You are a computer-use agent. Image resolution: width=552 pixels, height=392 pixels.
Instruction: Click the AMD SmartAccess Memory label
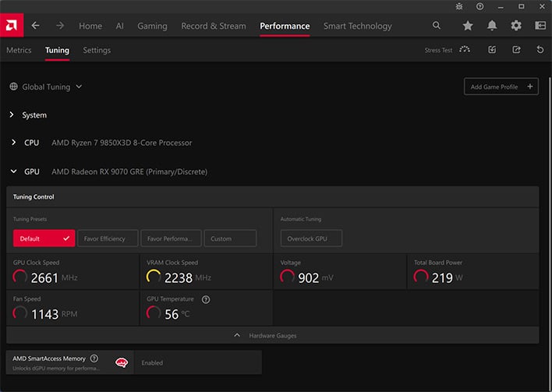(49, 358)
